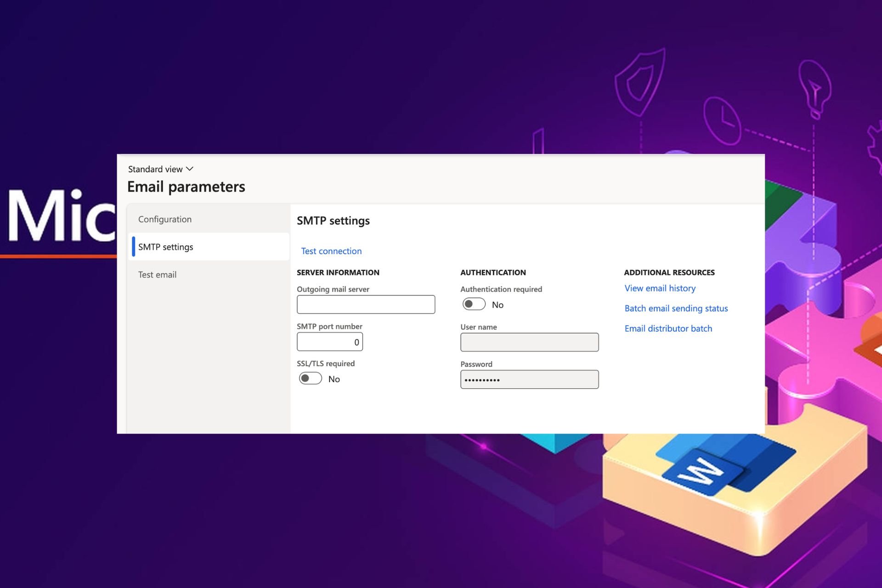The height and width of the screenshot is (588, 882).
Task: Click the clock icon in the background
Action: pyautogui.click(x=722, y=120)
